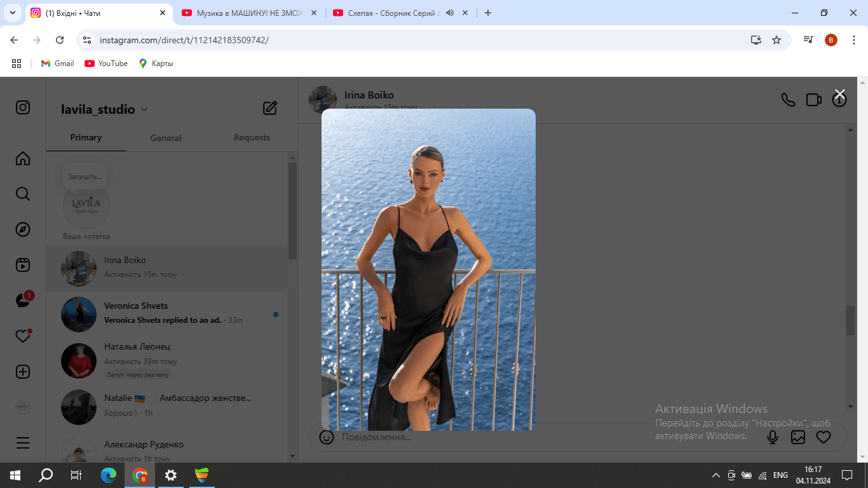This screenshot has height=488, width=868.
Task: Start a new message with the compose icon
Action: click(270, 108)
